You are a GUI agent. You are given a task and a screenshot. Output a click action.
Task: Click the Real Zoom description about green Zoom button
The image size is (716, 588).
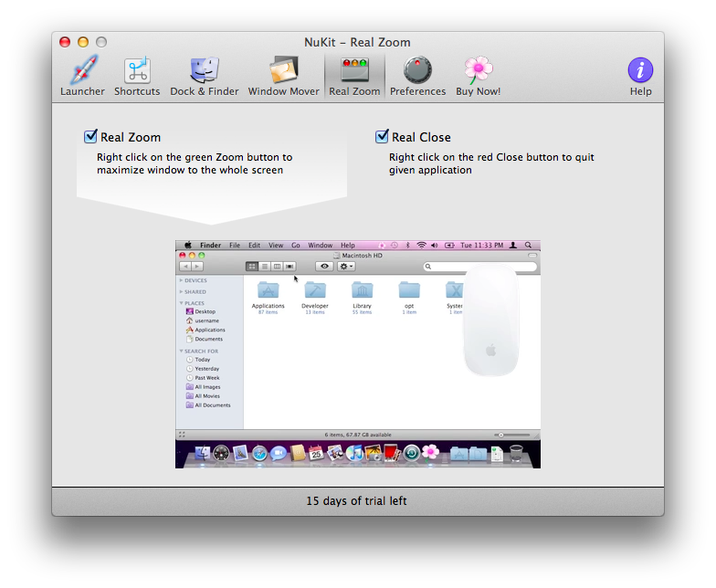tap(195, 163)
